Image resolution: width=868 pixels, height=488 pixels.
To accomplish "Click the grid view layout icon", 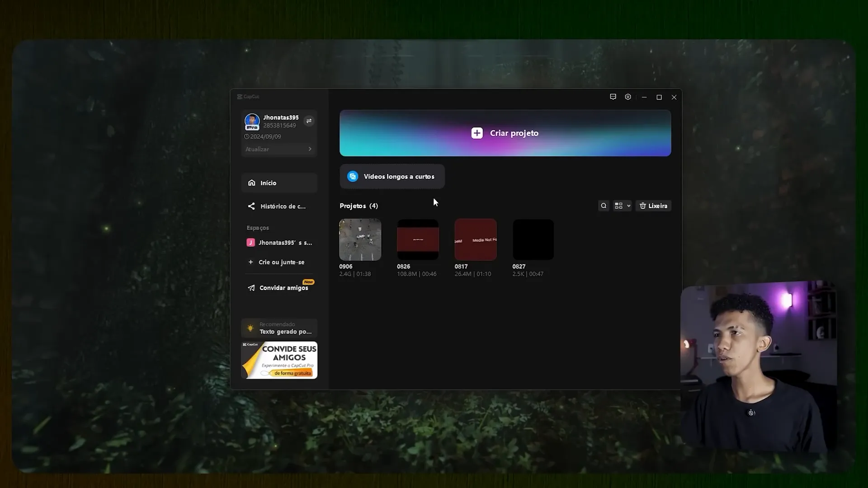I will (618, 206).
